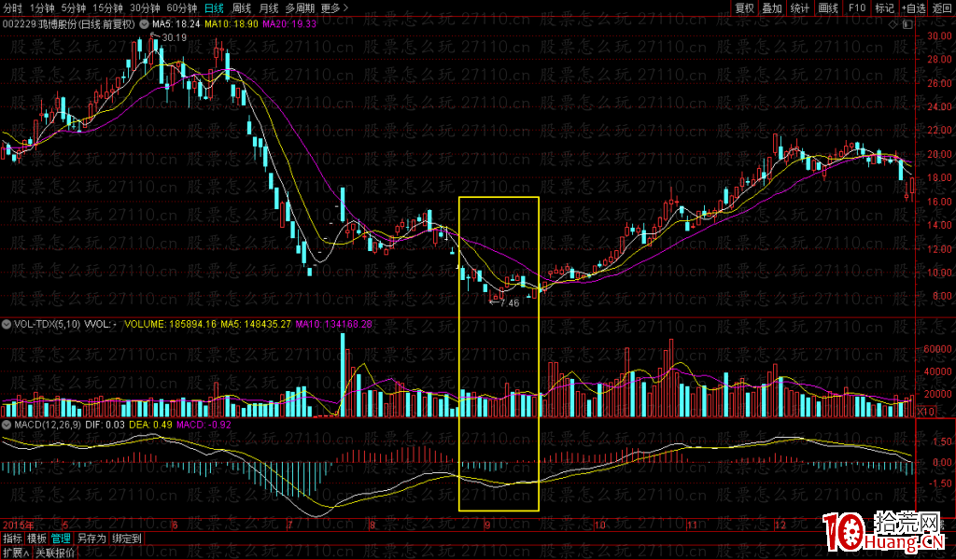Add stock via +自选 button
The image size is (956, 560).
pyautogui.click(x=913, y=7)
